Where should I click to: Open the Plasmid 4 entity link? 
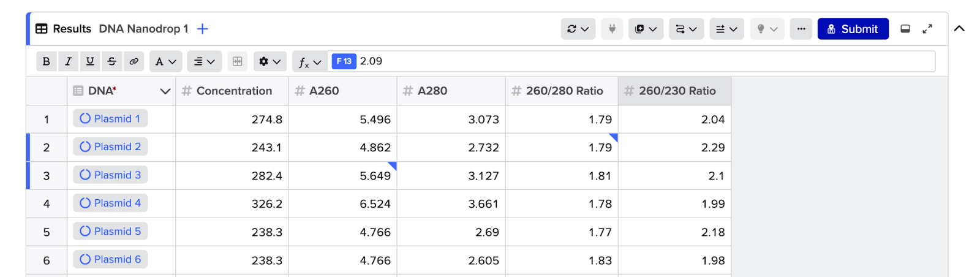(x=110, y=203)
